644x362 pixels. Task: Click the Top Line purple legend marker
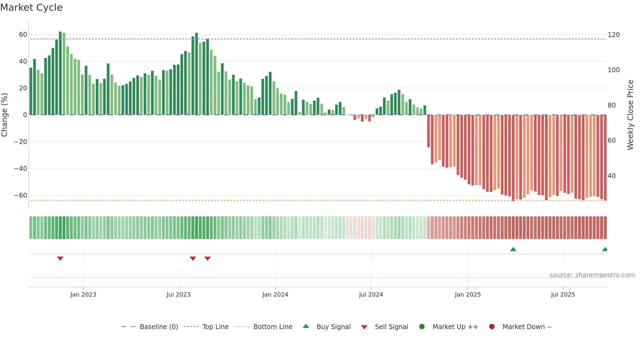pos(191,327)
